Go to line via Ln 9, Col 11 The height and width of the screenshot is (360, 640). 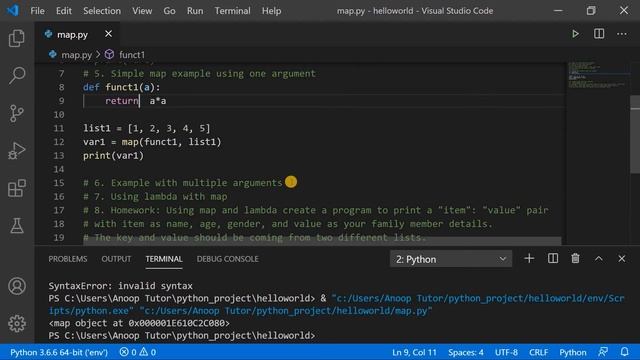coord(414,352)
